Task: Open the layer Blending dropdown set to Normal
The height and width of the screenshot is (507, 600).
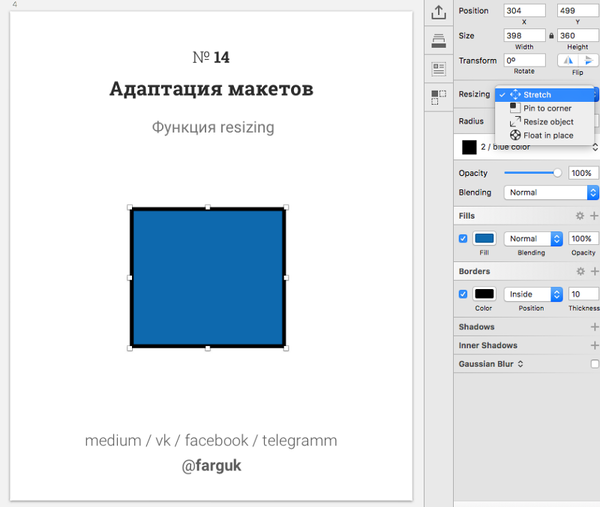Action: click(x=551, y=192)
